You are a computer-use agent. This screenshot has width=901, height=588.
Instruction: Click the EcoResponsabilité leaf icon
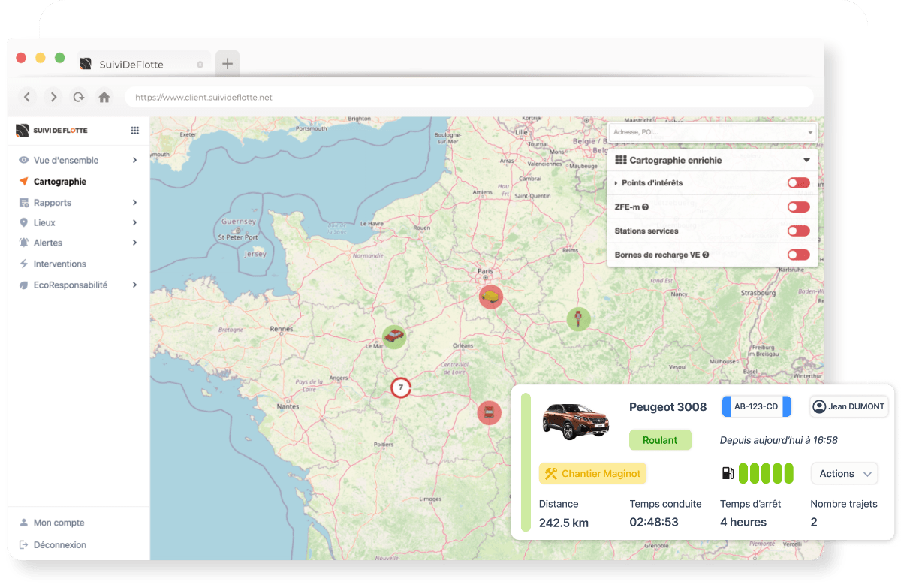pos(24,285)
